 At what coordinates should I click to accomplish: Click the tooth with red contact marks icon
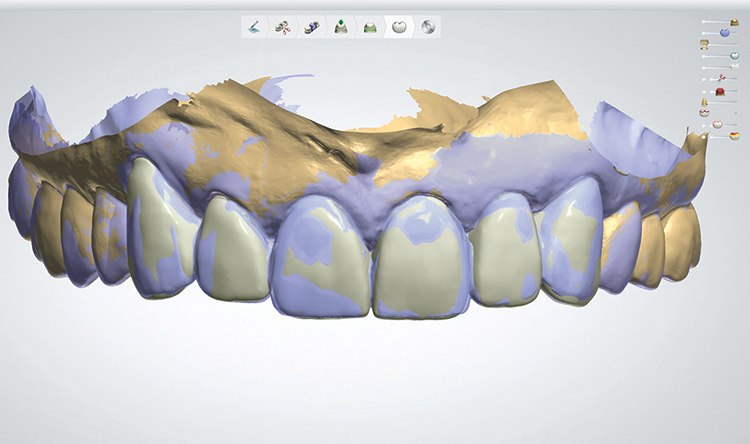click(x=704, y=113)
